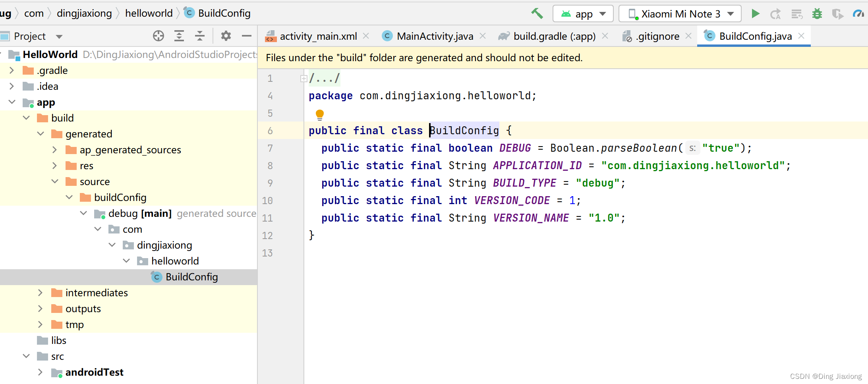
Task: Collapse the app module node
Action: [x=12, y=102]
